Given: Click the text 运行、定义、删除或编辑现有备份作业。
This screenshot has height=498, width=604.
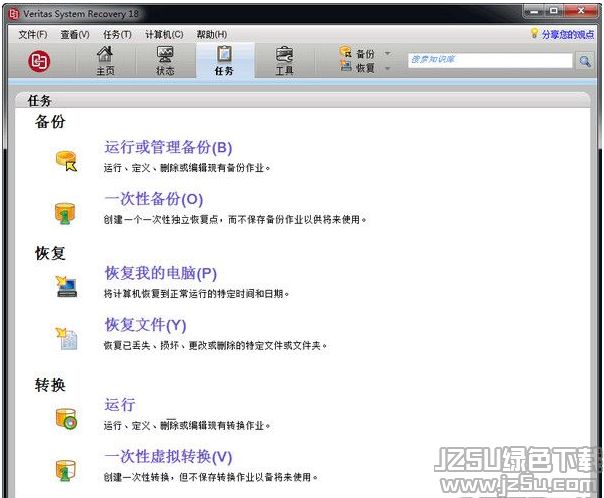Looking at the screenshot, I should coord(187,168).
